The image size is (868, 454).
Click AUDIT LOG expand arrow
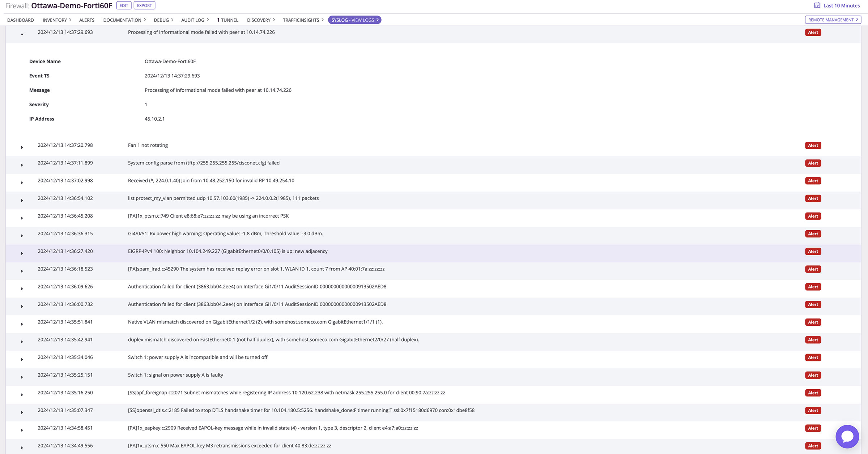click(208, 20)
